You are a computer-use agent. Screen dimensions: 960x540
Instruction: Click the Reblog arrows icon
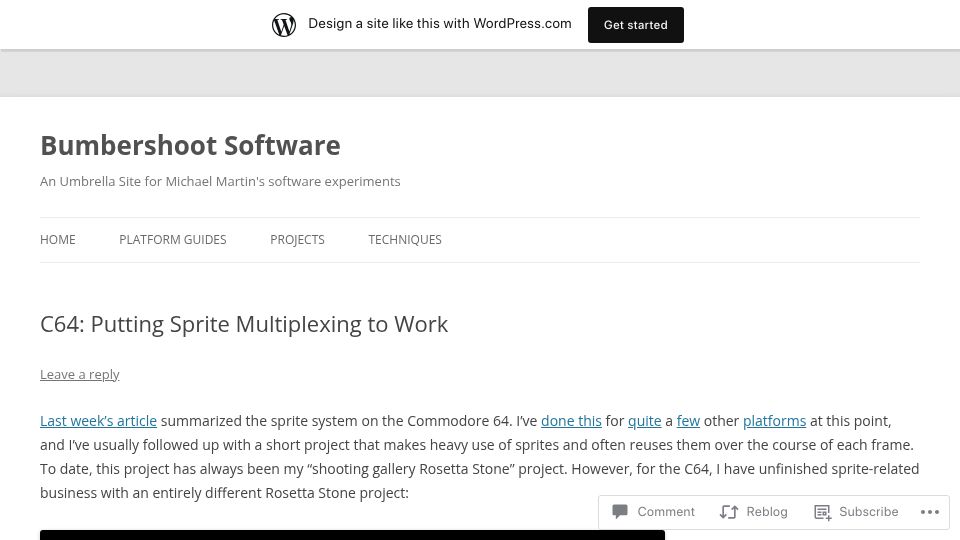click(x=729, y=512)
